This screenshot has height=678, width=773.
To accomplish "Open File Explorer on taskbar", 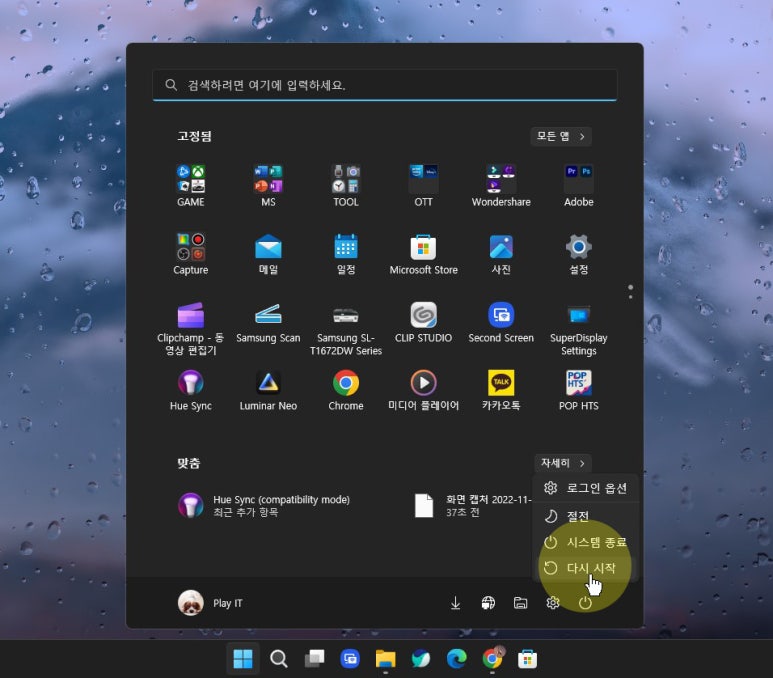I will [386, 658].
